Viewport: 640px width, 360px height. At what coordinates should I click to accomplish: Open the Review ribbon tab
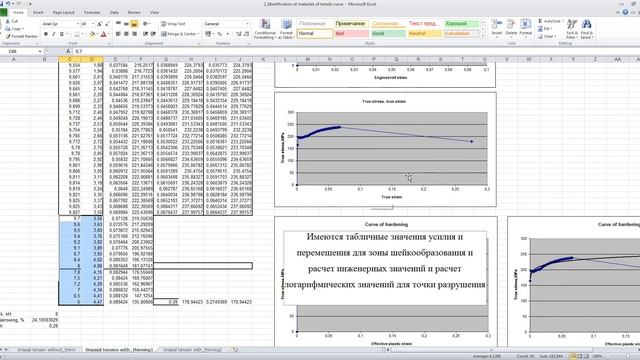(134, 13)
